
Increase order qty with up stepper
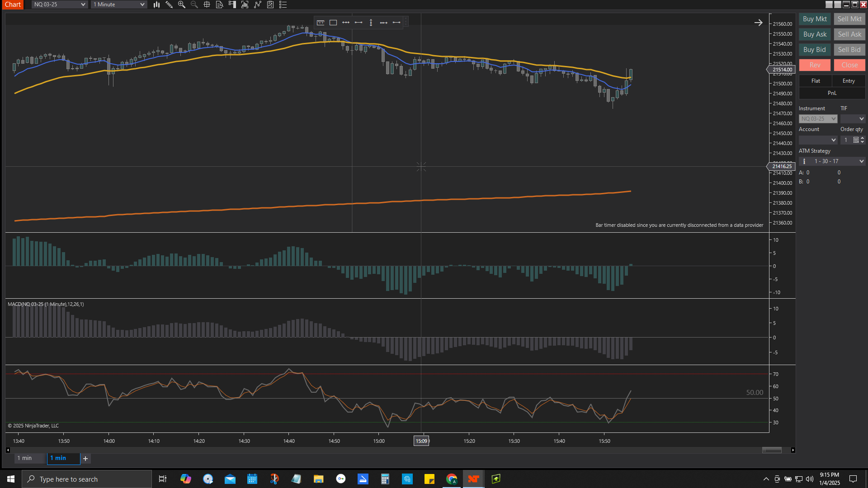tap(863, 138)
